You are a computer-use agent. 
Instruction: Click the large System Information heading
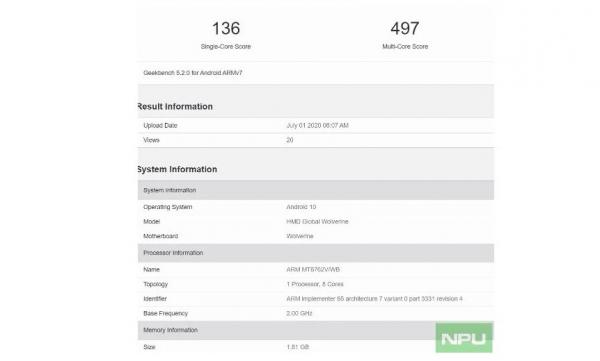177,169
